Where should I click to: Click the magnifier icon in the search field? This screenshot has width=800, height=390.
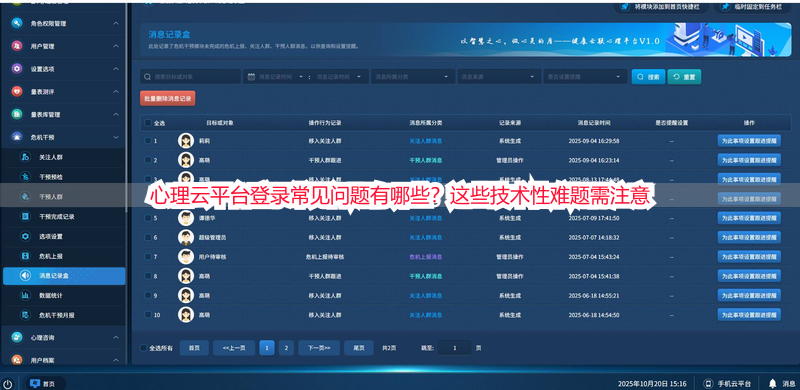pyautogui.click(x=147, y=77)
